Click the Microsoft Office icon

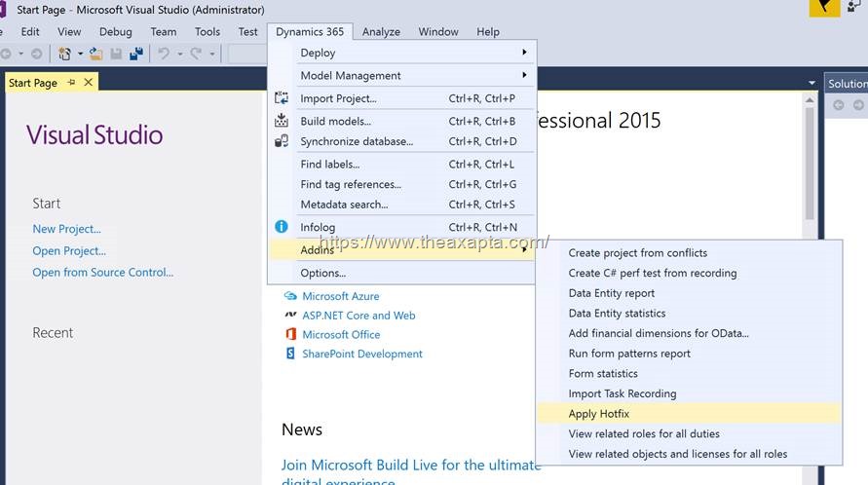[x=290, y=334]
